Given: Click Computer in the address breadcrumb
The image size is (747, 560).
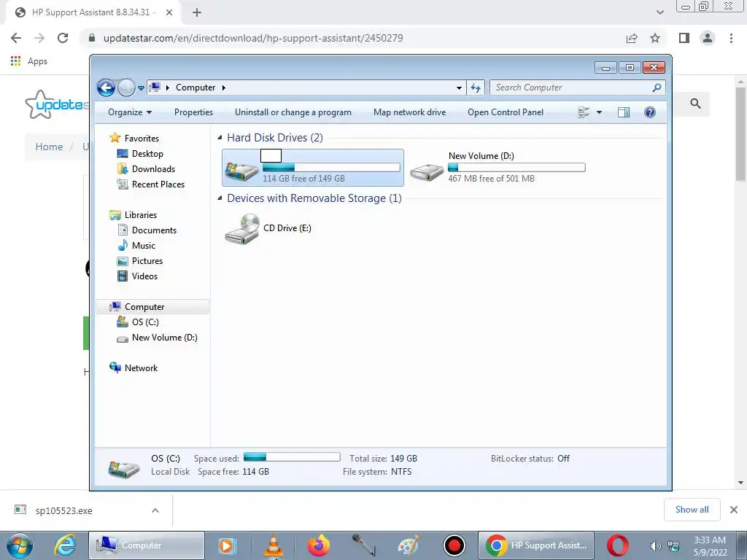Looking at the screenshot, I should 196,87.
